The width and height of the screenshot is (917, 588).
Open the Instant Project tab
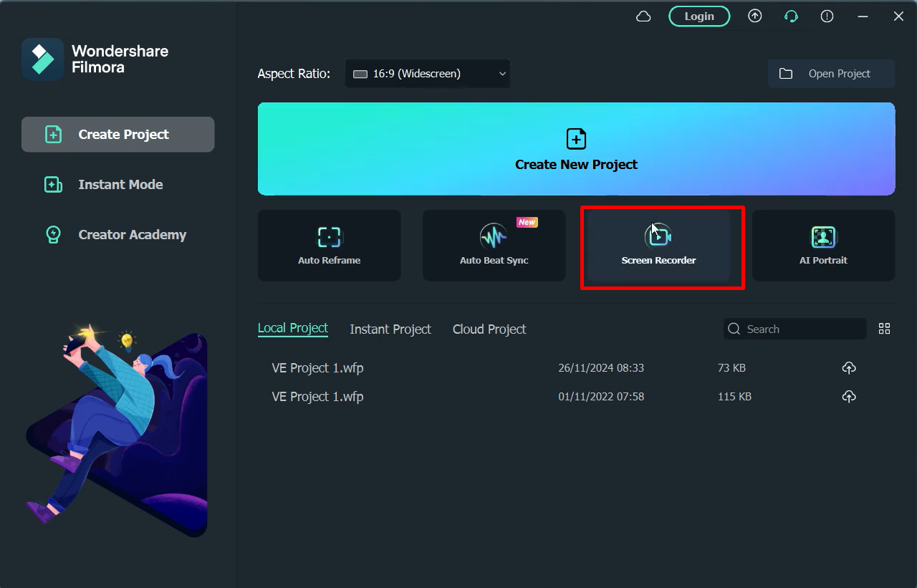pos(390,329)
